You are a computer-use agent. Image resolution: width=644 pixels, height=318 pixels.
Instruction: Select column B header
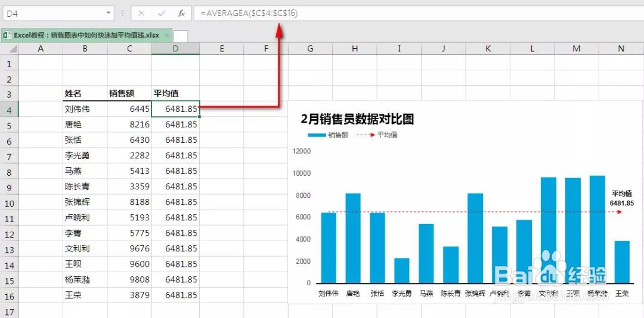85,49
